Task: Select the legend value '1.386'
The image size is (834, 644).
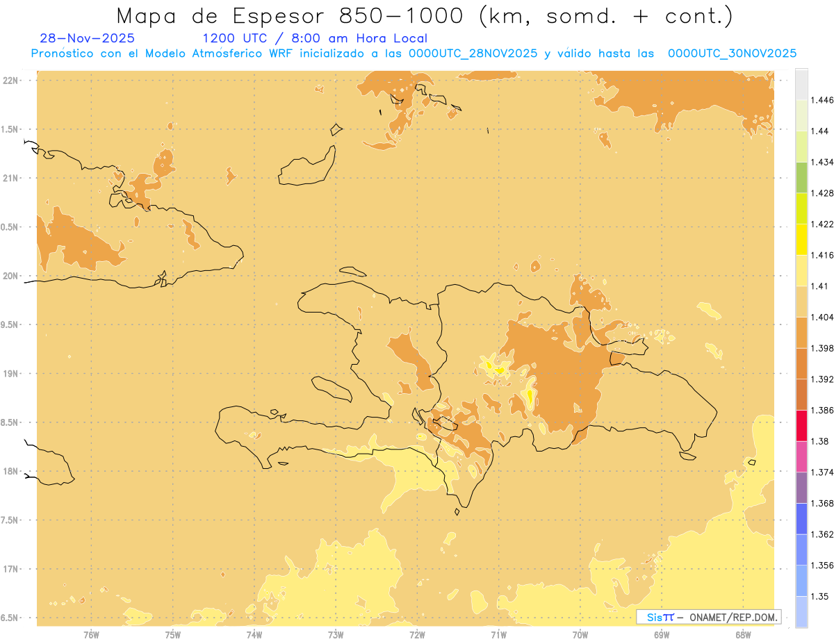Action: click(x=821, y=410)
